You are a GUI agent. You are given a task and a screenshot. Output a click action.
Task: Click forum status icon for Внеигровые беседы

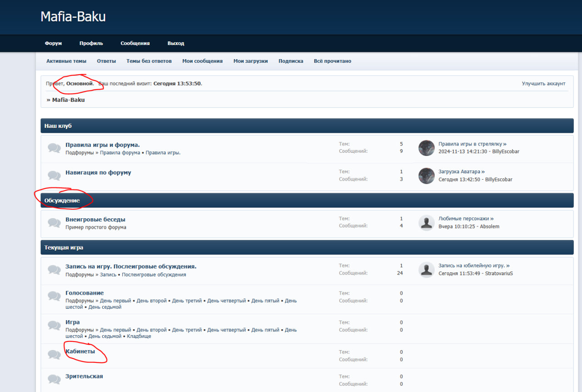(x=54, y=223)
